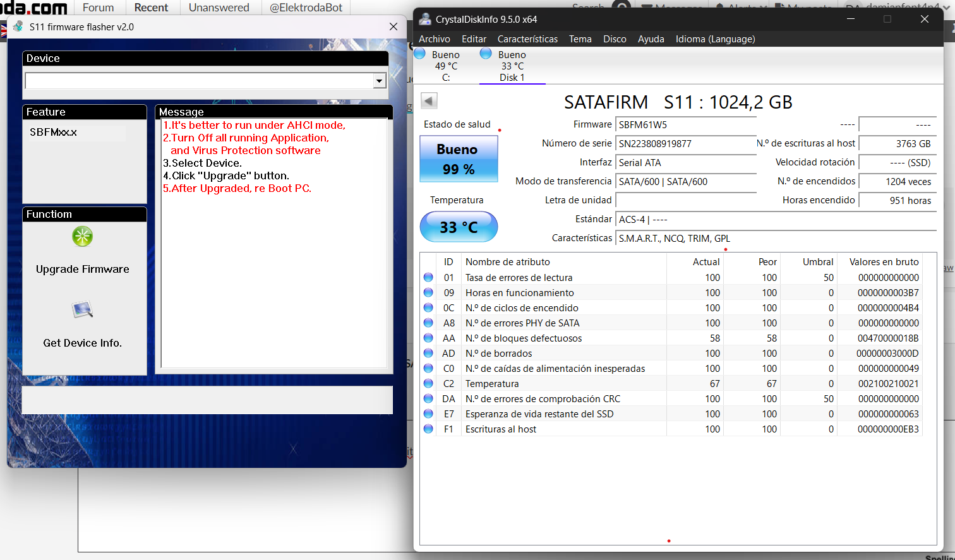955x560 pixels.
Task: Click raw value 002100210021
Action: click(888, 383)
